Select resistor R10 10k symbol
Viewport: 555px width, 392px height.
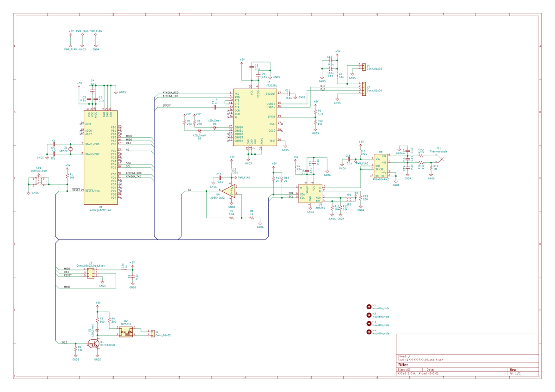pyautogui.click(x=315, y=122)
